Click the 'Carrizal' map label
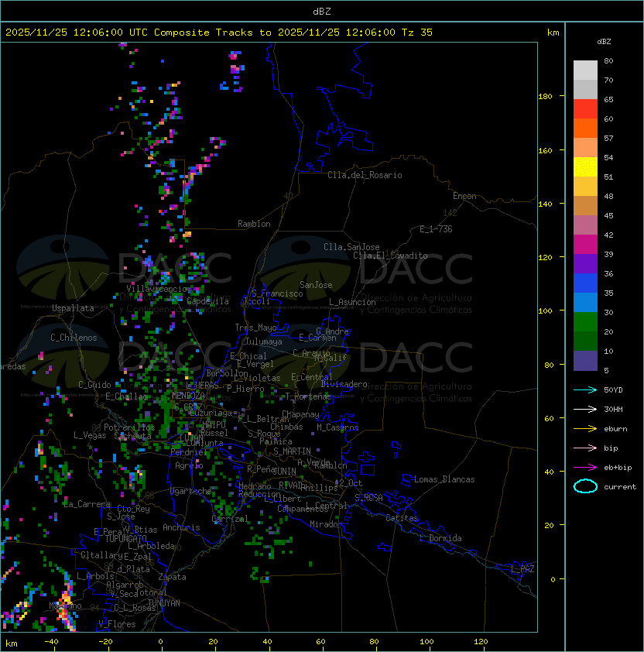Screen dimensions: 644x652 tap(230, 519)
